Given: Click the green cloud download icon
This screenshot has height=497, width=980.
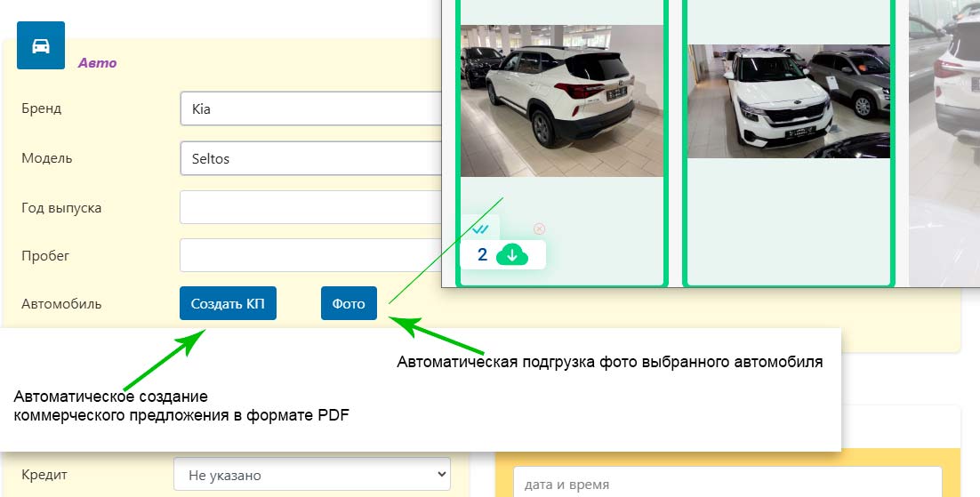Looking at the screenshot, I should [x=512, y=255].
